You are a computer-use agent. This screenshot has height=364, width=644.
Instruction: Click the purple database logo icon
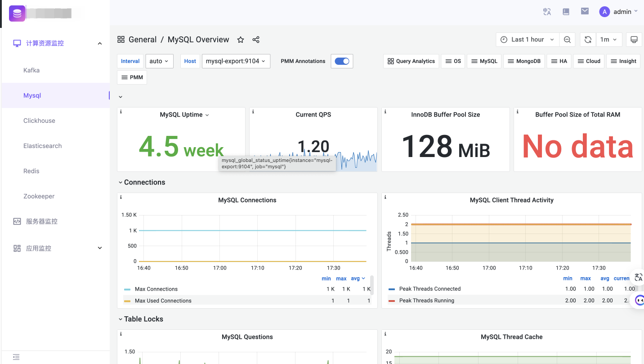(x=17, y=13)
